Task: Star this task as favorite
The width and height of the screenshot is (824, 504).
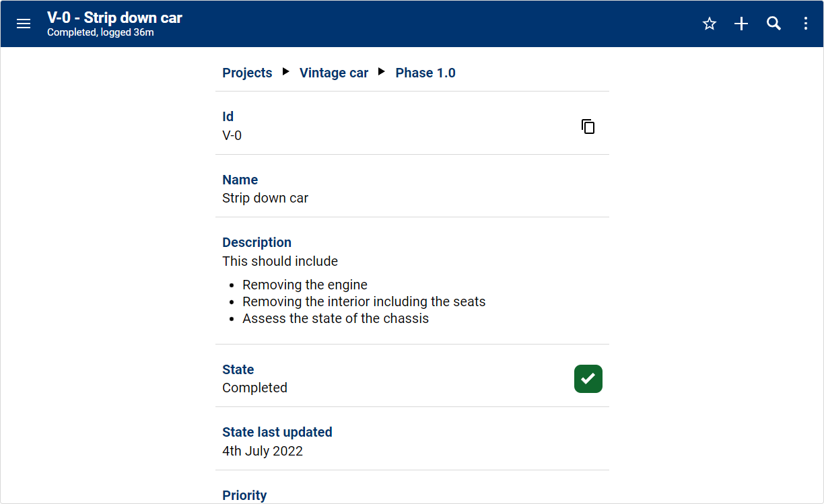Action: point(709,24)
